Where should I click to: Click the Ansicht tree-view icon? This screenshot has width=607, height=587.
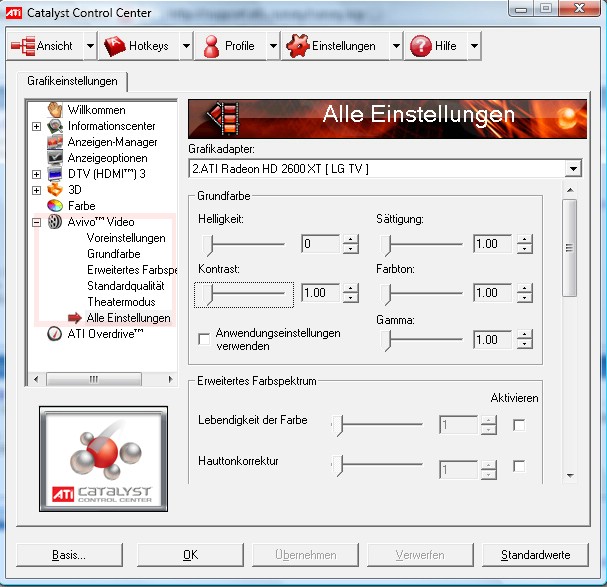coord(23,46)
